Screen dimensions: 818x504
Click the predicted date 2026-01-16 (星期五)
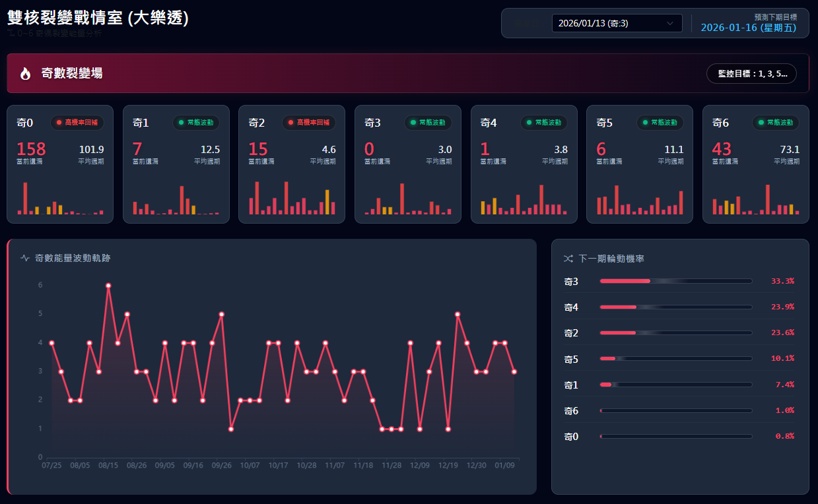748,28
